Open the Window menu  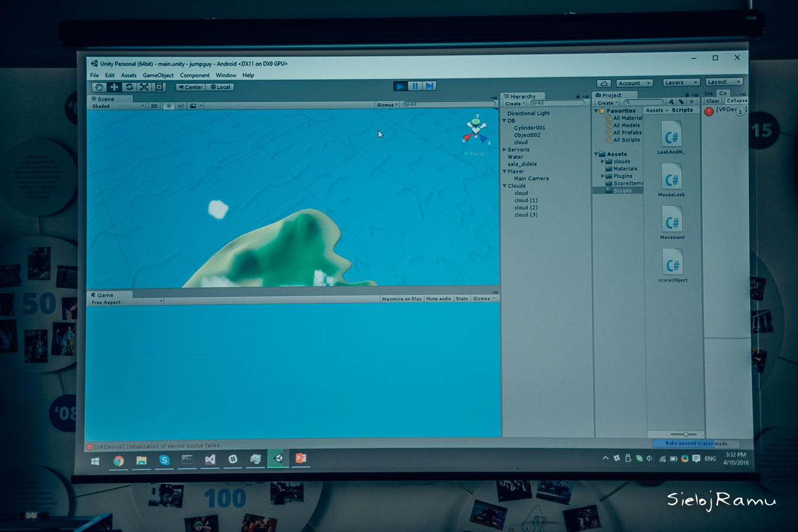point(226,76)
